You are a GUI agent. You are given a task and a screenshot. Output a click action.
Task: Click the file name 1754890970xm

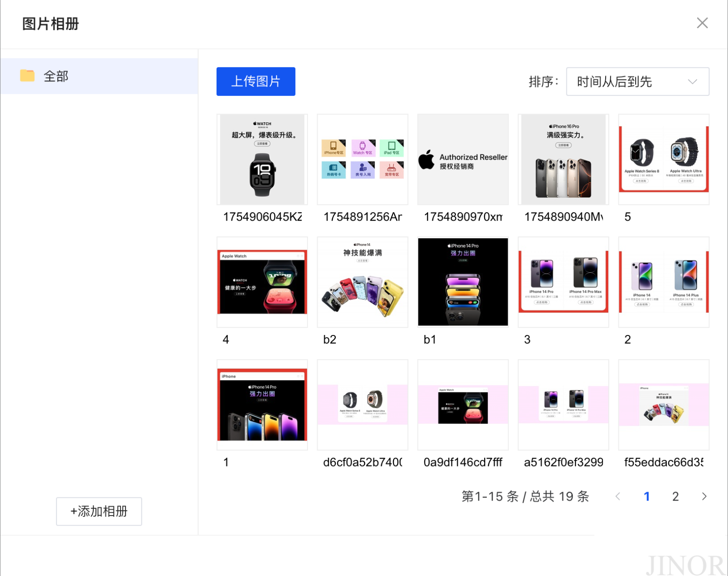point(463,217)
